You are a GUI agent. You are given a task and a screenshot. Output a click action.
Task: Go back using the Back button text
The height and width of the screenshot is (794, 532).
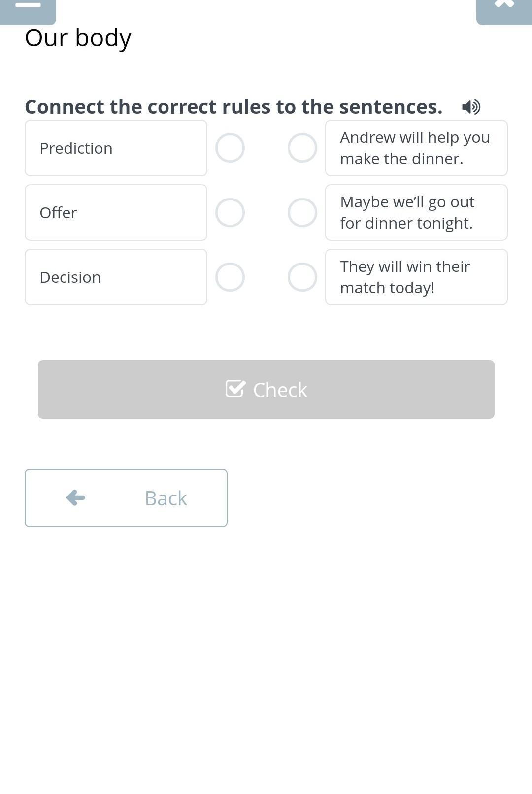166,498
